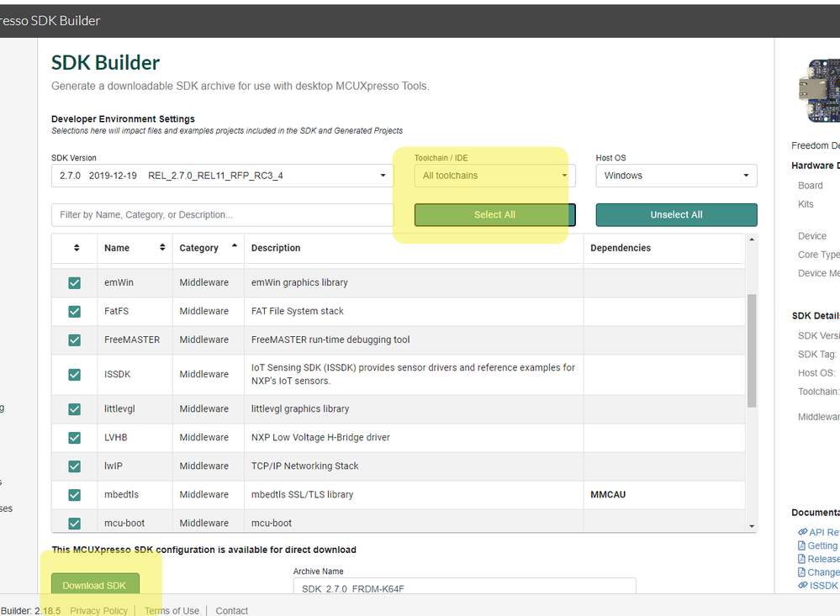The image size is (840, 616).
Task: Click 'NXP Low Voltage H-Bridge driver' description
Action: (320, 438)
